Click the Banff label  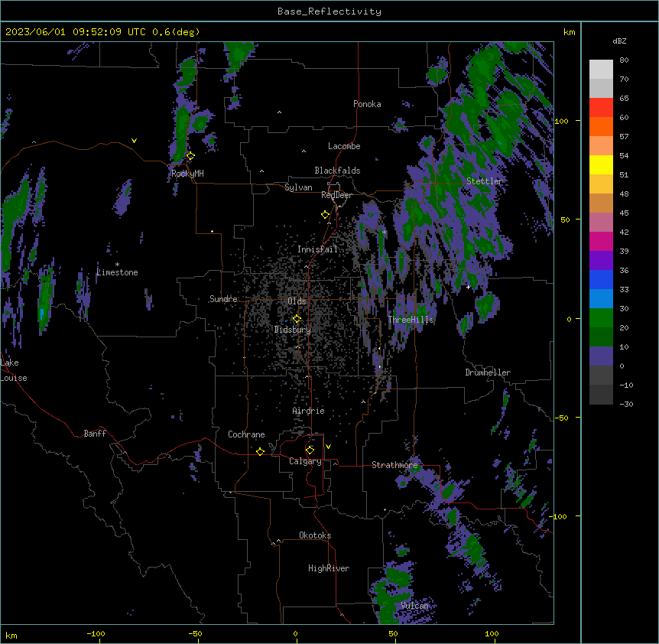(95, 434)
